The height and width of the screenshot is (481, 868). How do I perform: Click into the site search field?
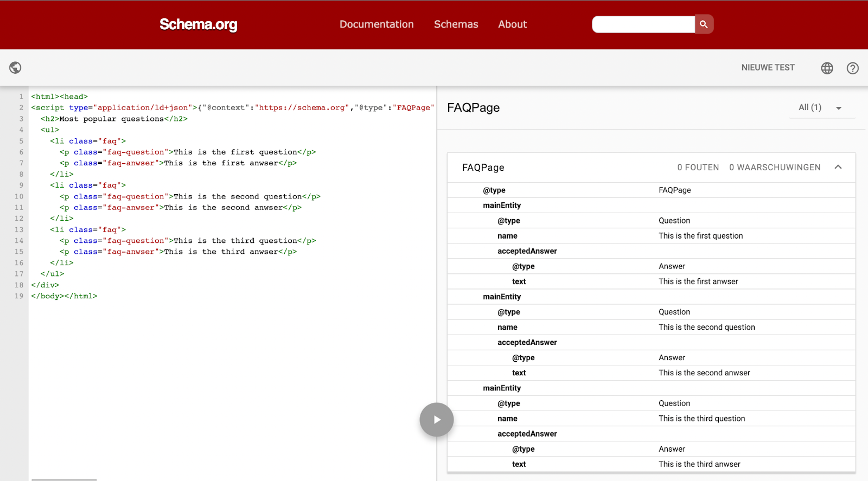pos(643,24)
